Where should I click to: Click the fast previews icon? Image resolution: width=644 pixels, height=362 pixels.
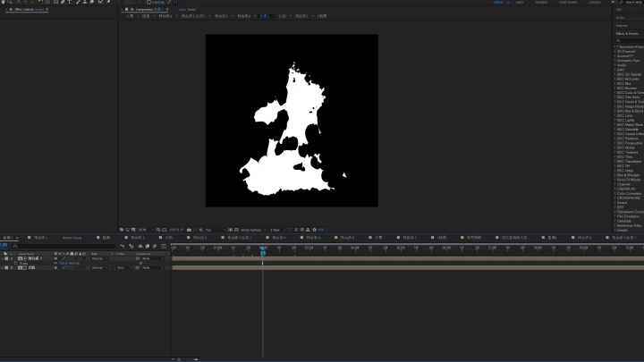pos(296,230)
